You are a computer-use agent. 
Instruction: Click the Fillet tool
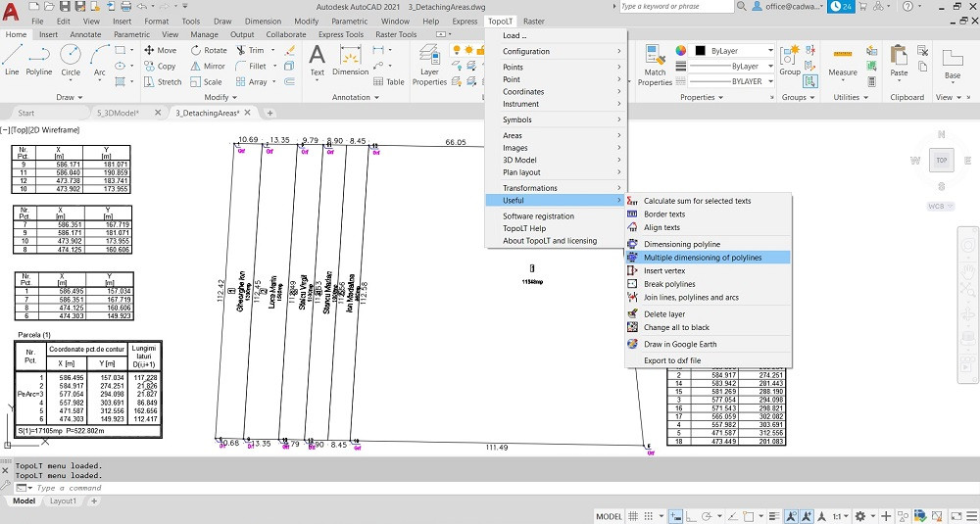tap(251, 66)
